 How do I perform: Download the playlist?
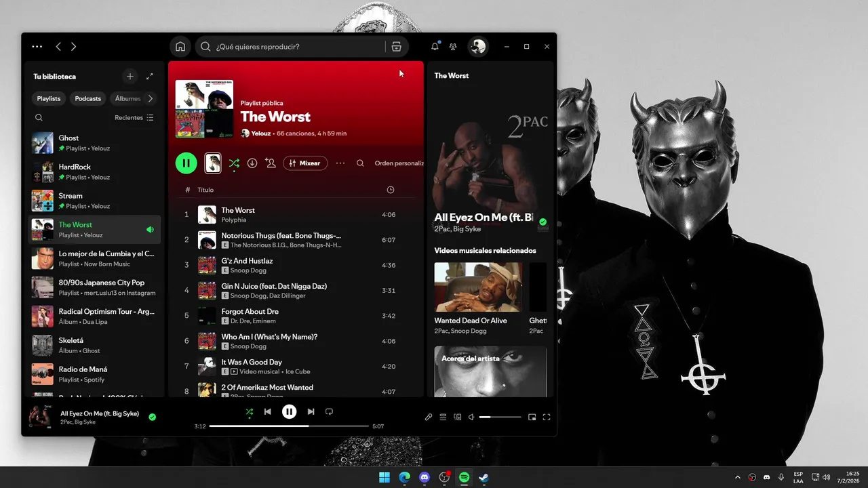tap(252, 163)
